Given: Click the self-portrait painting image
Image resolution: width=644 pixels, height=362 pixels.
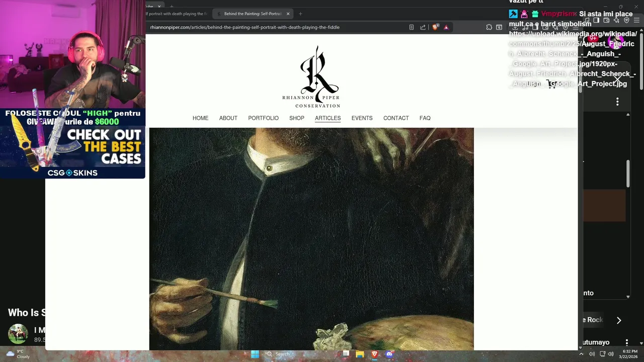Looking at the screenshot, I should coord(311,239).
